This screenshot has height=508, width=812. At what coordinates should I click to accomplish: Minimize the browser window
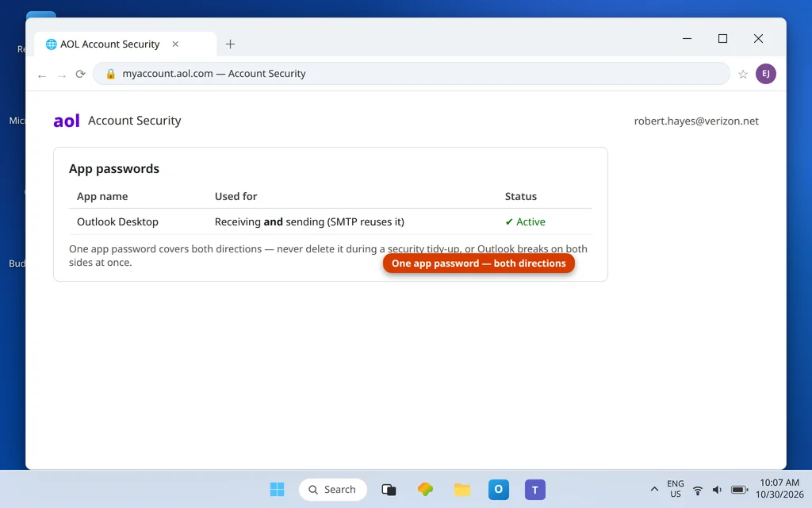[x=688, y=38]
